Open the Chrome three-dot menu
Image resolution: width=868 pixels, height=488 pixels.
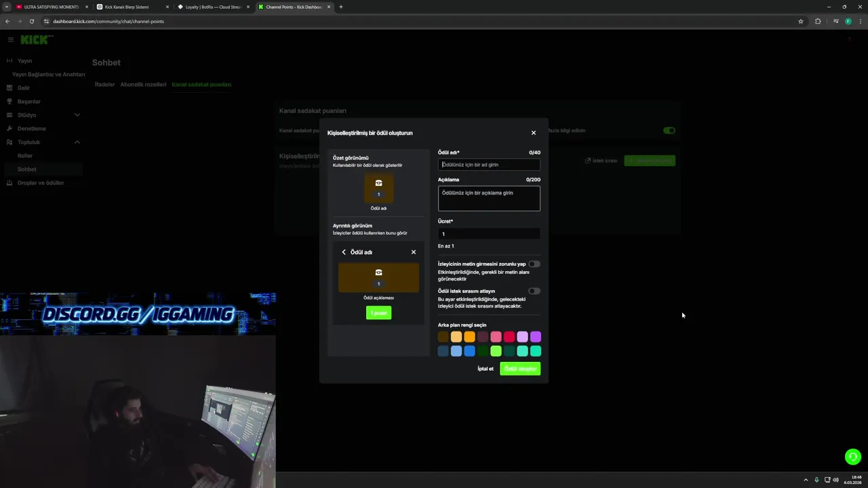click(x=861, y=21)
